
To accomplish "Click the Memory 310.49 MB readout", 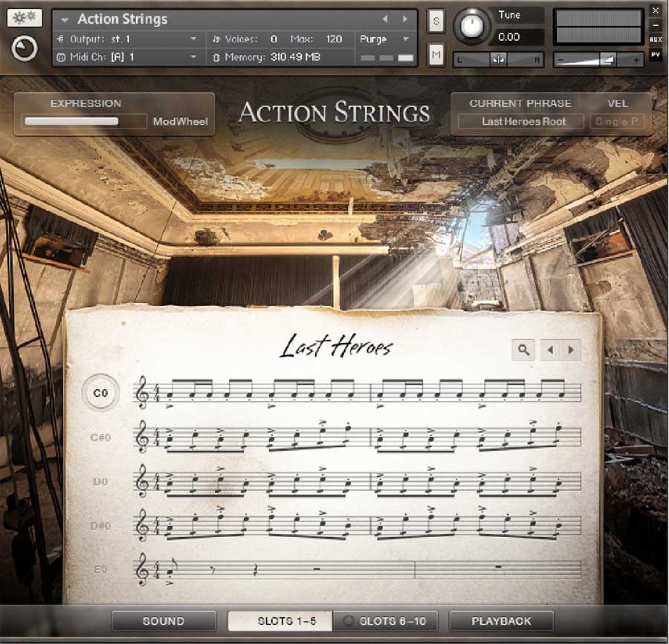I will (272, 57).
